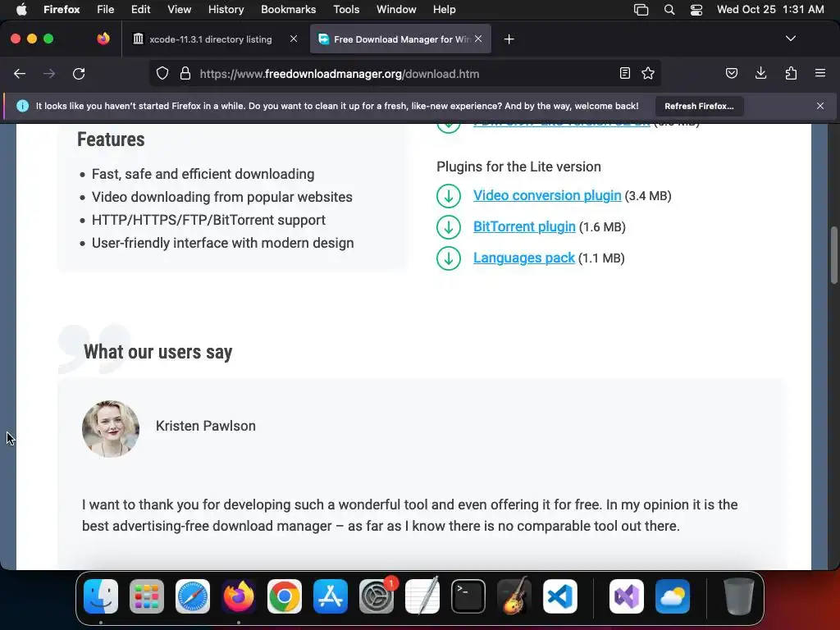Viewport: 840px width, 630px height.
Task: Save page to Pocket
Action: pyautogui.click(x=731, y=73)
